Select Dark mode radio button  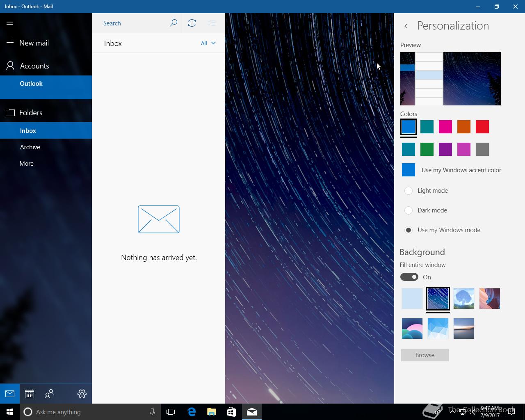(409, 210)
